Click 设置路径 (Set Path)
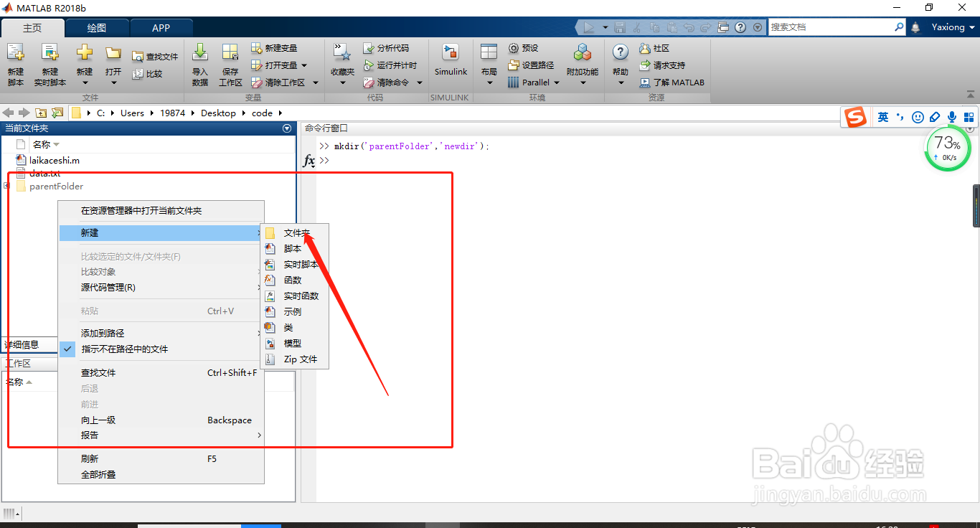This screenshot has height=528, width=980. (x=531, y=65)
